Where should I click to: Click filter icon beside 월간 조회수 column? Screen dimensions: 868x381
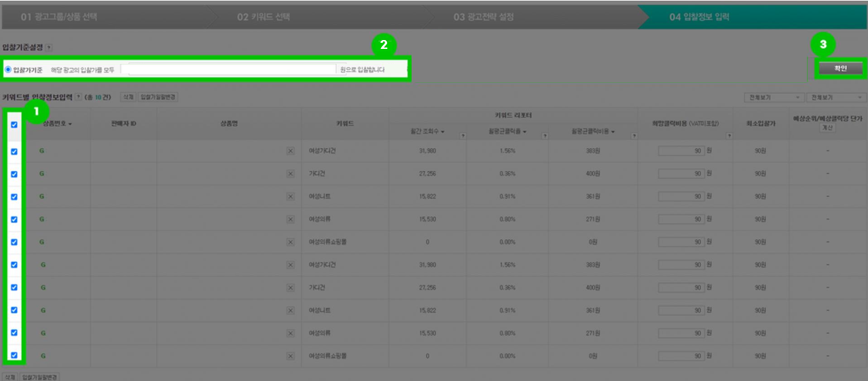click(x=463, y=136)
